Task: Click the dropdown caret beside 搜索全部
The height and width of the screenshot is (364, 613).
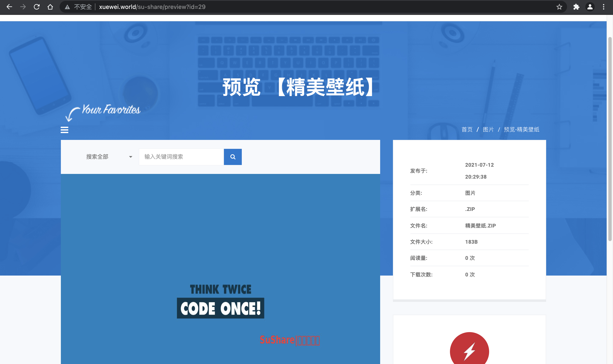Action: (x=131, y=157)
